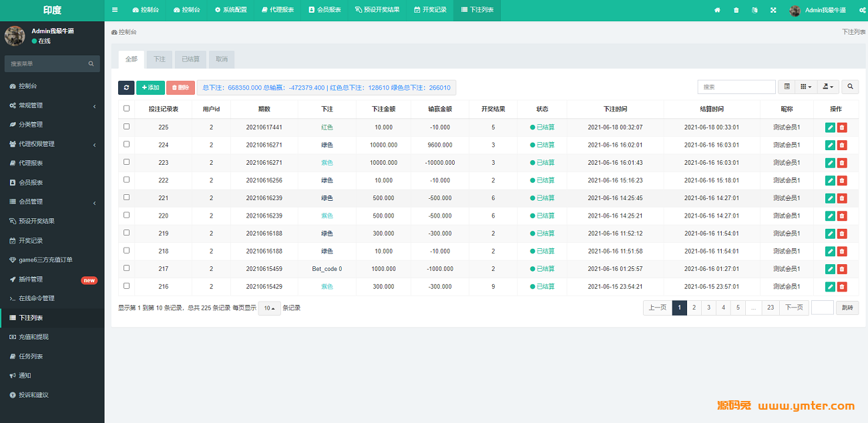Switch to the 取消 filter tab
Screen dimensions: 868x423
pyautogui.click(x=222, y=59)
